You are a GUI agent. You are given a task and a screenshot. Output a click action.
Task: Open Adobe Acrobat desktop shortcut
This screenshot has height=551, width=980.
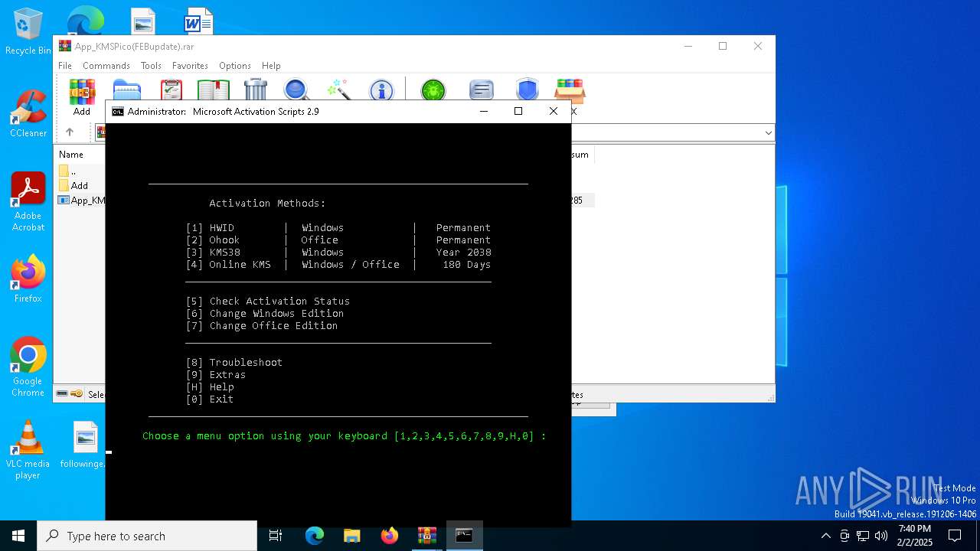[28, 201]
